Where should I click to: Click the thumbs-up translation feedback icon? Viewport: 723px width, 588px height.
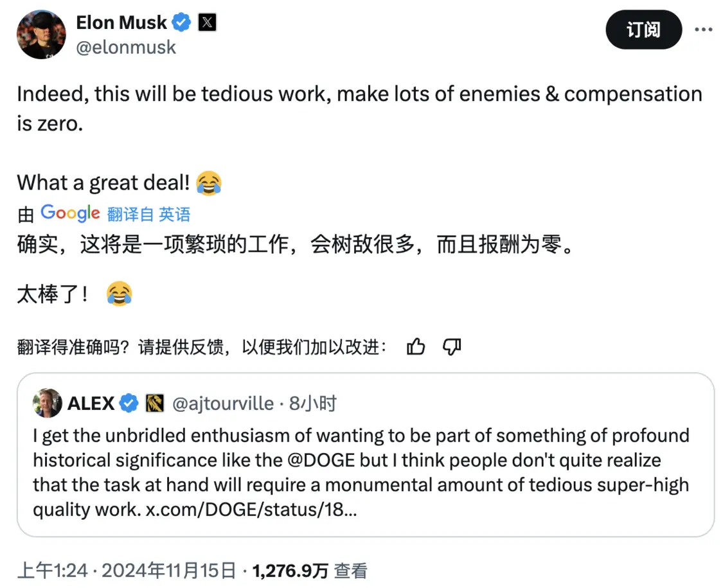[x=416, y=346]
